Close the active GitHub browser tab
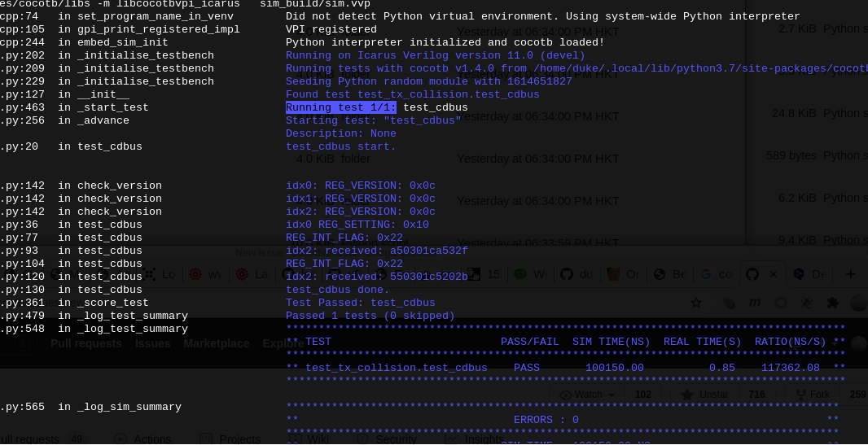 click(774, 274)
